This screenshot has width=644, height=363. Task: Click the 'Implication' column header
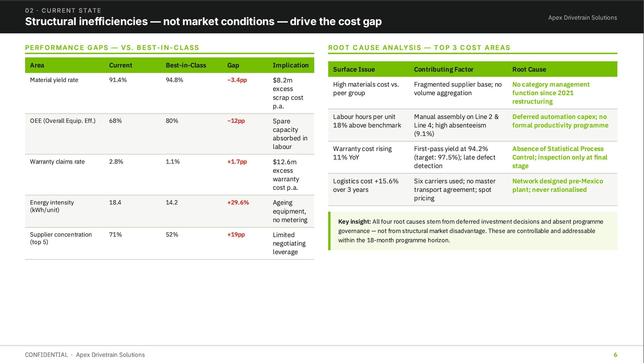291,65
